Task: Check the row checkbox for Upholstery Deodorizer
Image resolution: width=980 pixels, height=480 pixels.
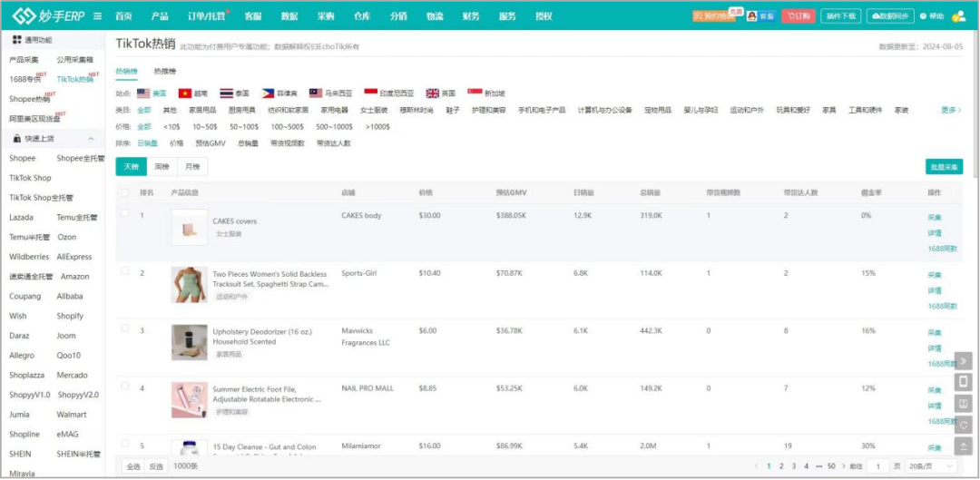Action: pos(125,328)
